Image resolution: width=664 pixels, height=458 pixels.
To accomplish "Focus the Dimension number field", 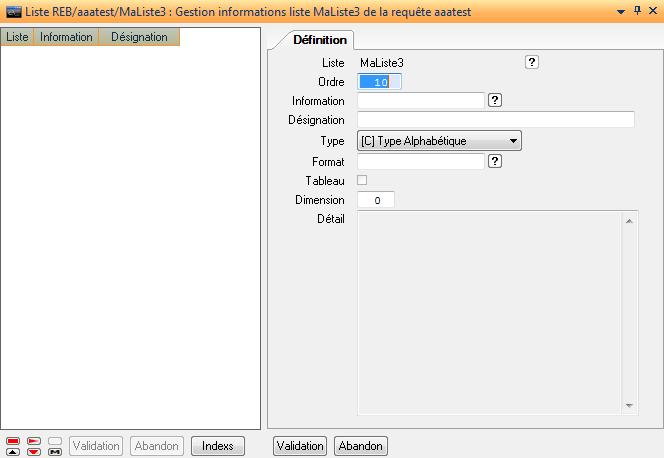I will point(376,200).
